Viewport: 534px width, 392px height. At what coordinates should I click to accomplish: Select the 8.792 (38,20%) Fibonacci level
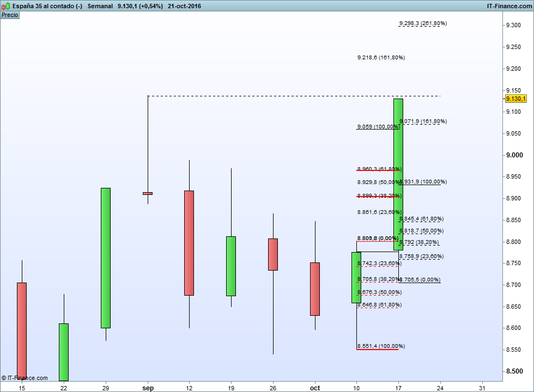click(419, 242)
